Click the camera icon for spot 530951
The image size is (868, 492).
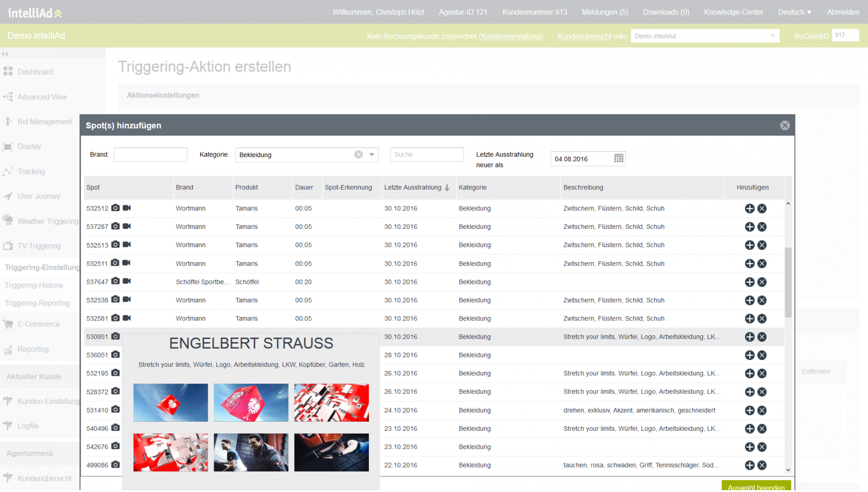tap(115, 336)
